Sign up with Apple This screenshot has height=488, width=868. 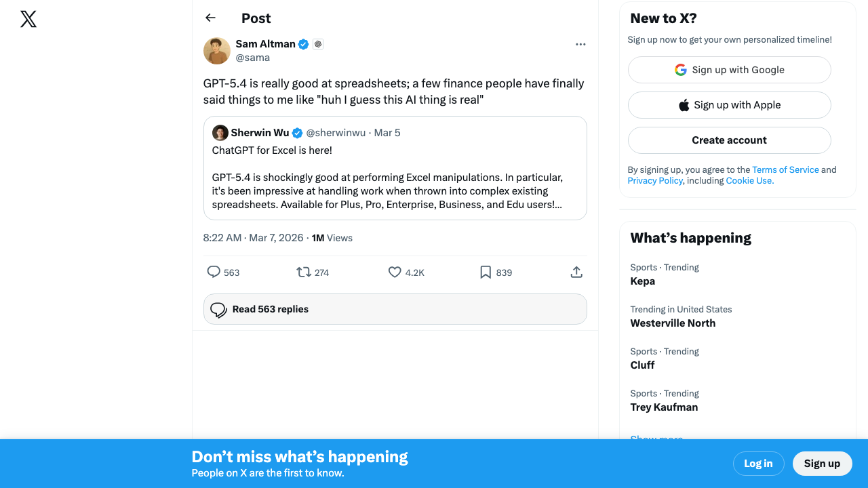coord(729,105)
